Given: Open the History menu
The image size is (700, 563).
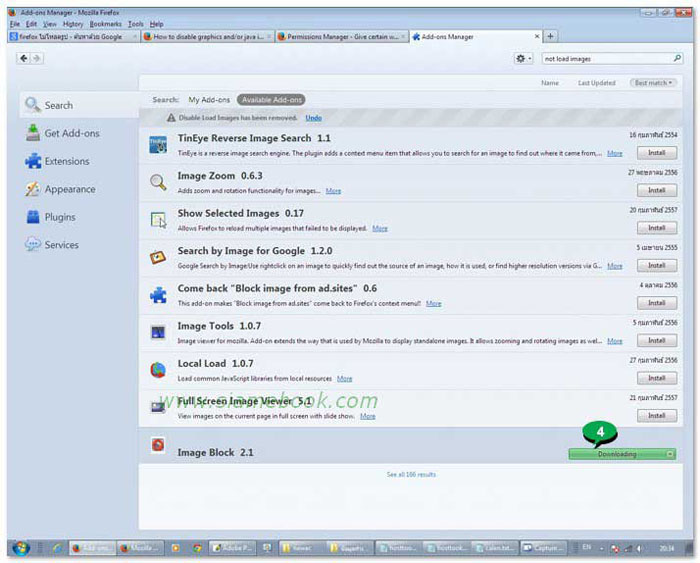Looking at the screenshot, I should click(x=73, y=24).
